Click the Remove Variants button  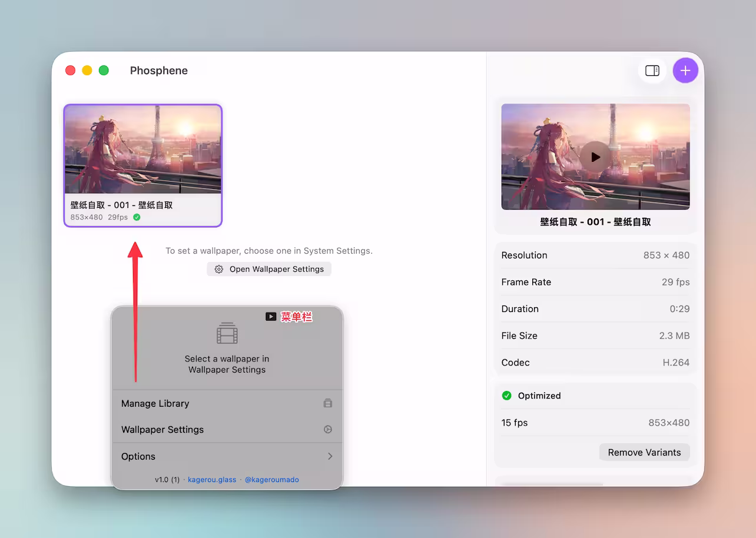(644, 452)
